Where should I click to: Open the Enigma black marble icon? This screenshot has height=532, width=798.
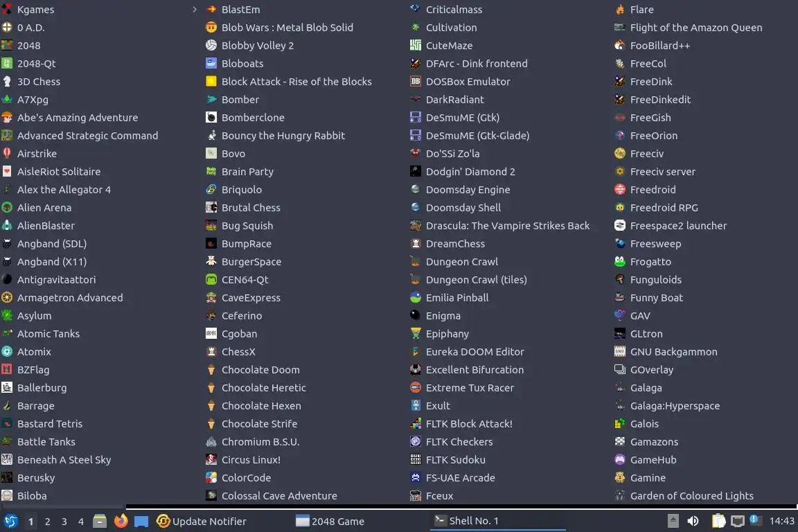click(416, 316)
